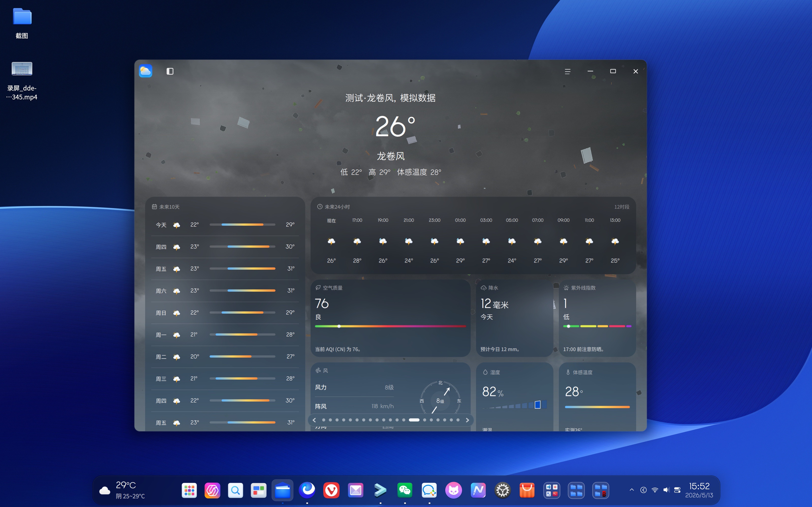Toggle the sidebar panel button
Screen dimensions: 812x507
(170, 71)
